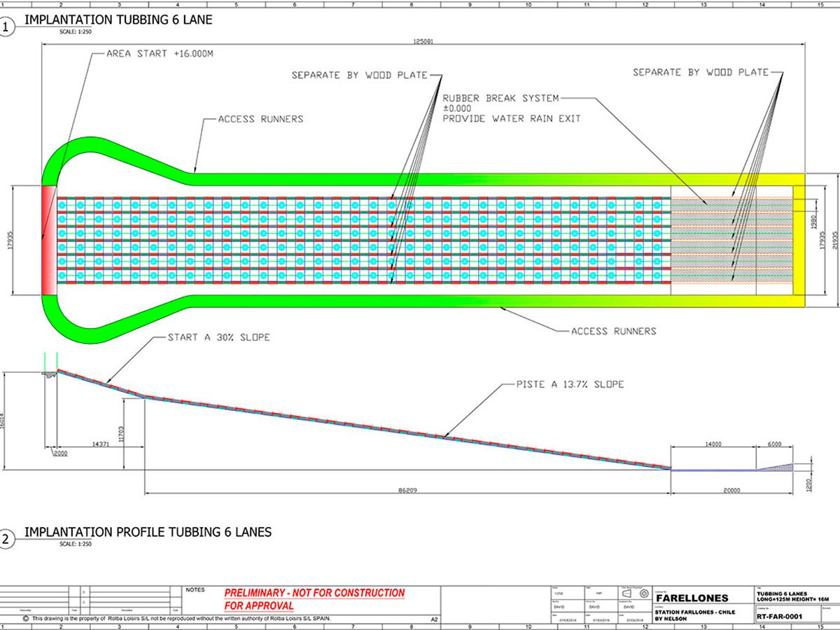Select the RUBBER BREAK SYSTEM annotation
The width and height of the screenshot is (840, 630).
500,98
